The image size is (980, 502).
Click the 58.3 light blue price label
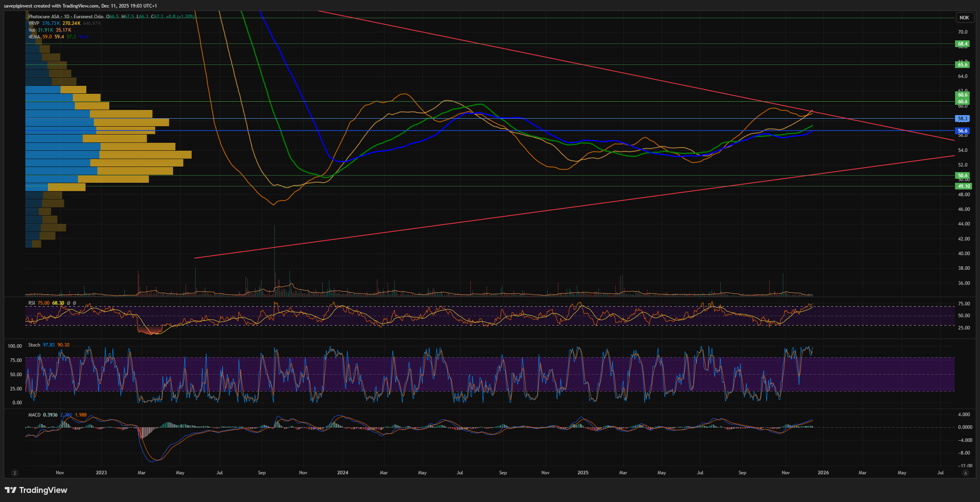pos(963,119)
